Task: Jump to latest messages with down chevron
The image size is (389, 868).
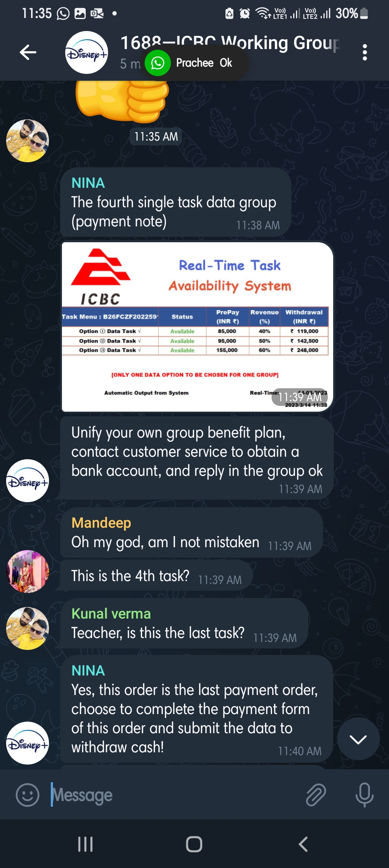Action: tap(358, 739)
